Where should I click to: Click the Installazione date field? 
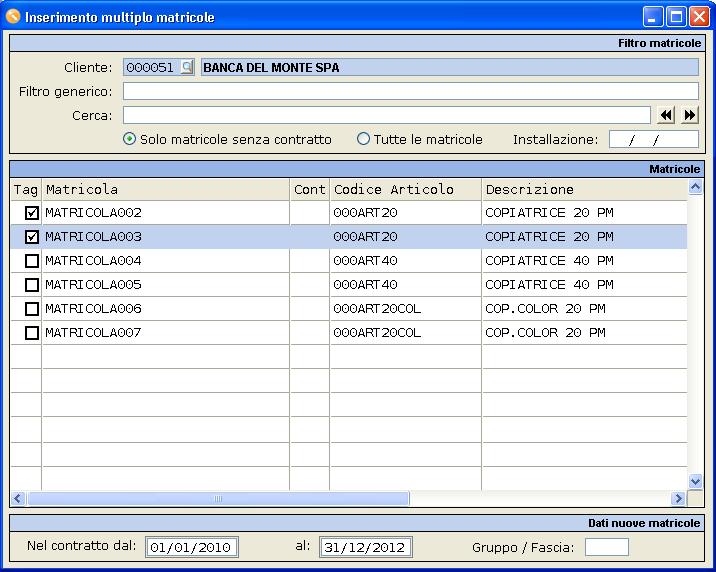(x=653, y=139)
